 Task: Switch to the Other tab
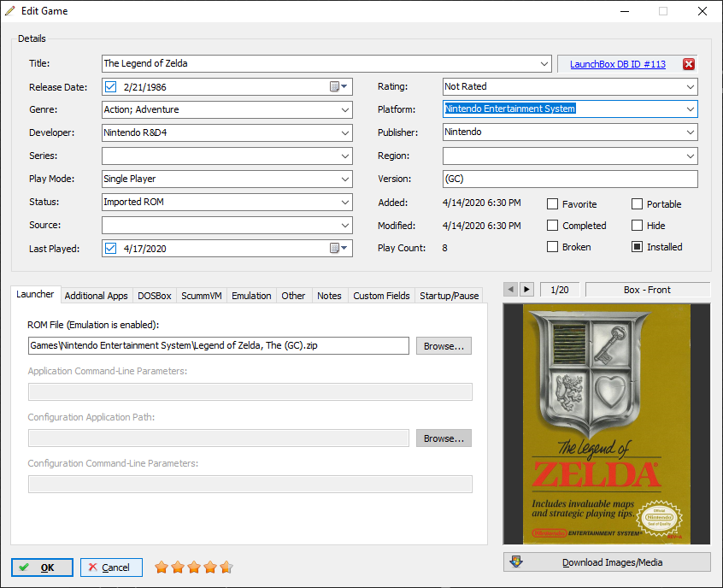[x=293, y=296]
